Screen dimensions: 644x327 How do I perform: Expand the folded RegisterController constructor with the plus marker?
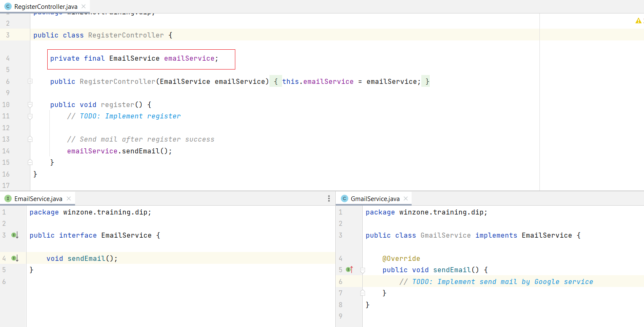coord(30,81)
